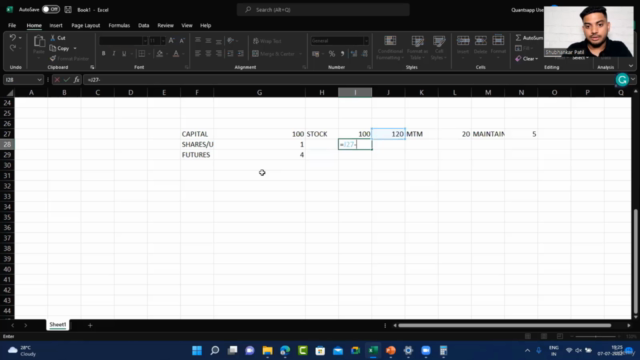Open the Windows Start menu
Image resolution: width=640 pixels, height=360 pixels.
pyautogui.click(x=197, y=351)
